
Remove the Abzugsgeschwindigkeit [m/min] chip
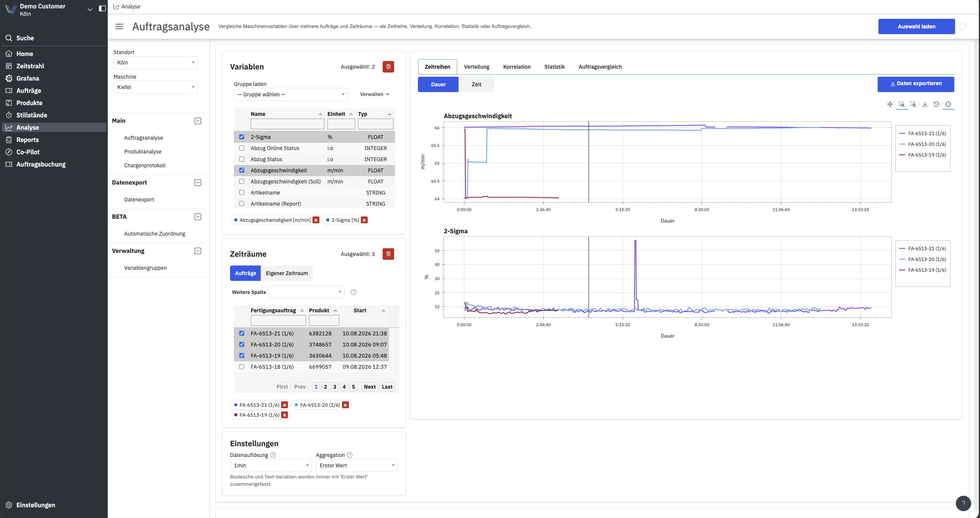click(x=316, y=220)
